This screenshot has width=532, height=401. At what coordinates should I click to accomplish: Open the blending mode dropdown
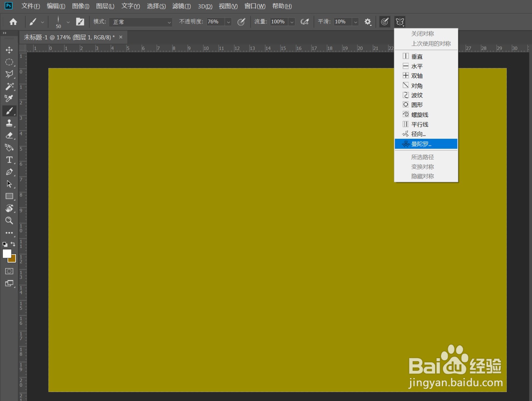141,22
